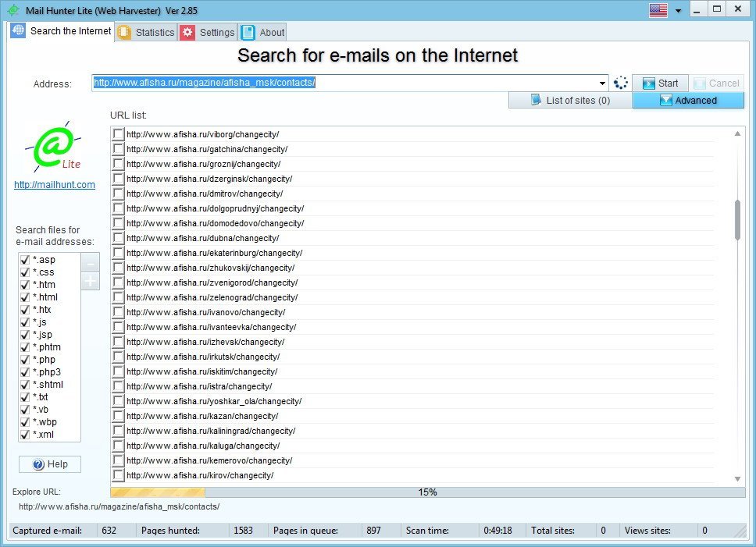Click the Start button's play icon
Viewport: 756px width, 547px height.
pos(651,82)
